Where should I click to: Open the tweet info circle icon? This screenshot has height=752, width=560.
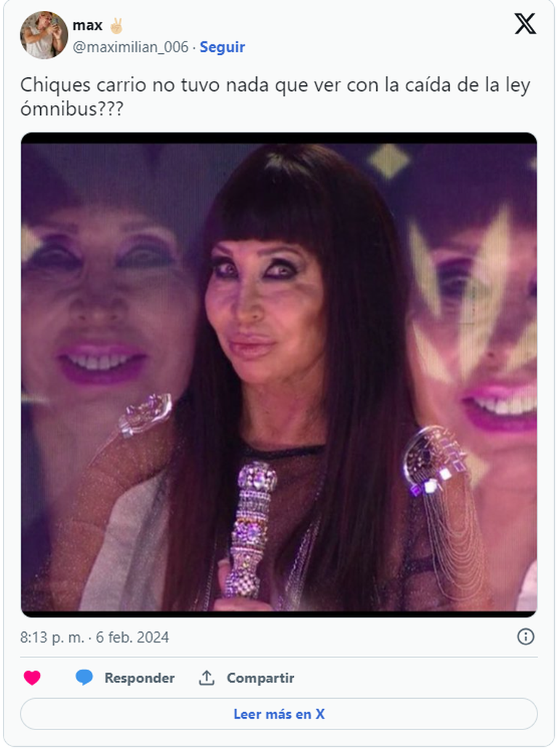(526, 637)
